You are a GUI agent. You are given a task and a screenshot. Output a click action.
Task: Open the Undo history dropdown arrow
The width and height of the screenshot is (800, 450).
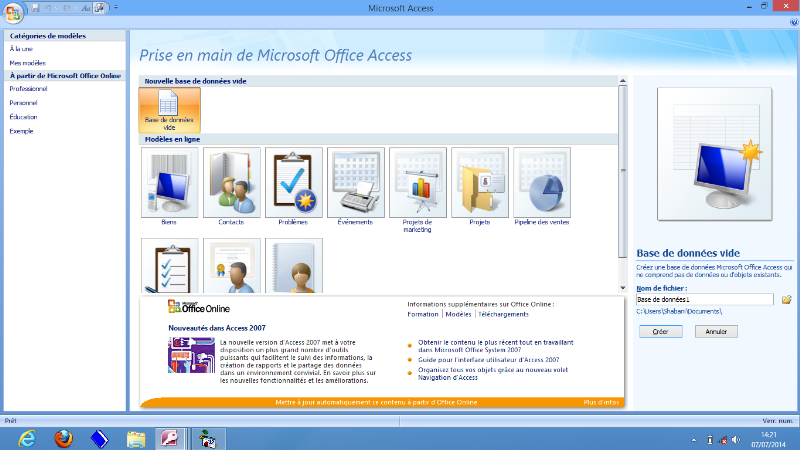coord(56,8)
